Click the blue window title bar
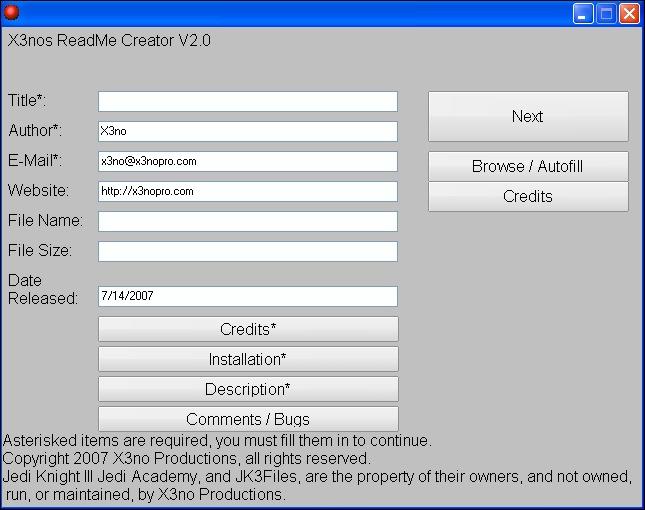Viewport: 645px width, 510px height. (300, 13)
